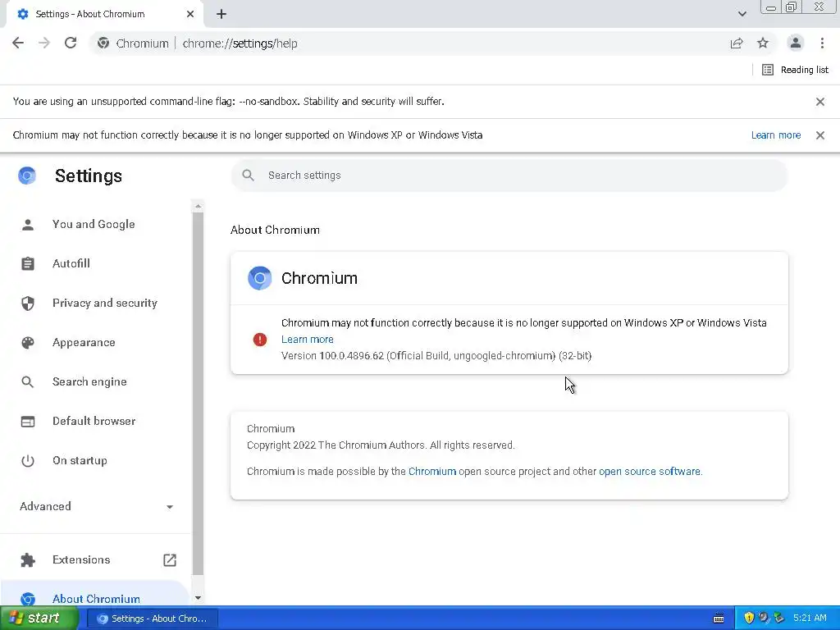Open Autofill settings

[x=71, y=263]
